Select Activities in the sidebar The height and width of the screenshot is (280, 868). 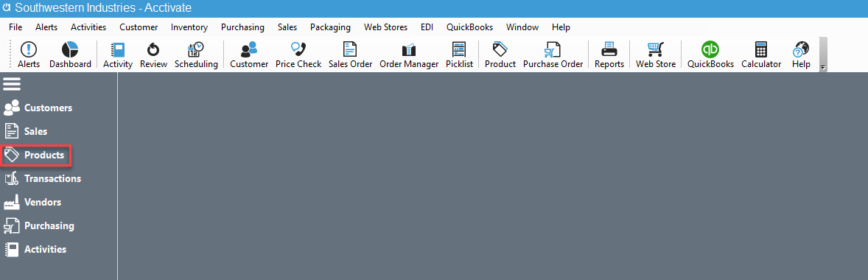pos(35,250)
